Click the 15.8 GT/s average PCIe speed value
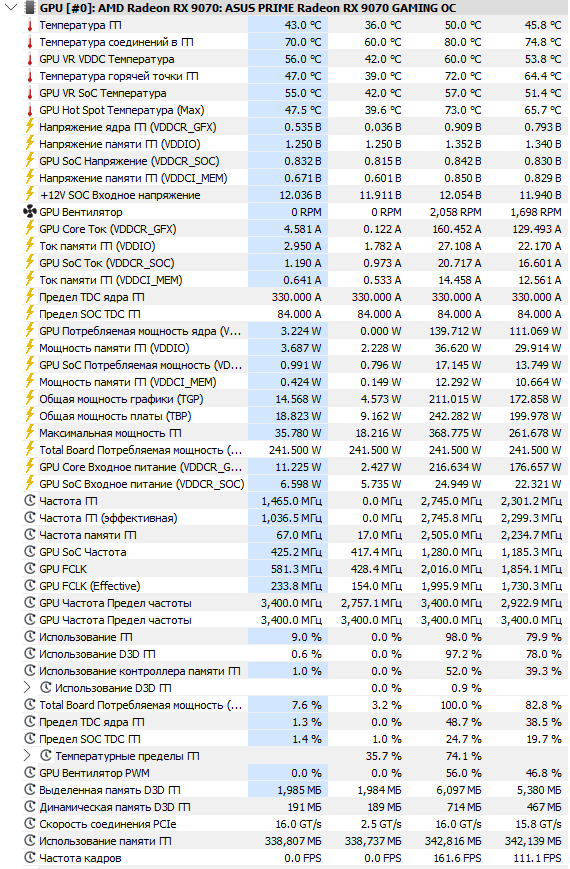The image size is (570, 869). (x=538, y=824)
